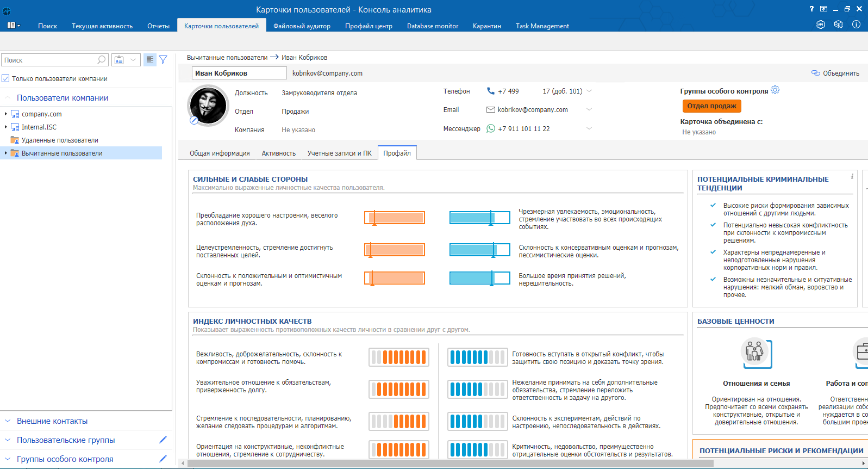The image size is (868, 469).
Task: Click the phone icon next to Телефон
Action: click(x=490, y=91)
